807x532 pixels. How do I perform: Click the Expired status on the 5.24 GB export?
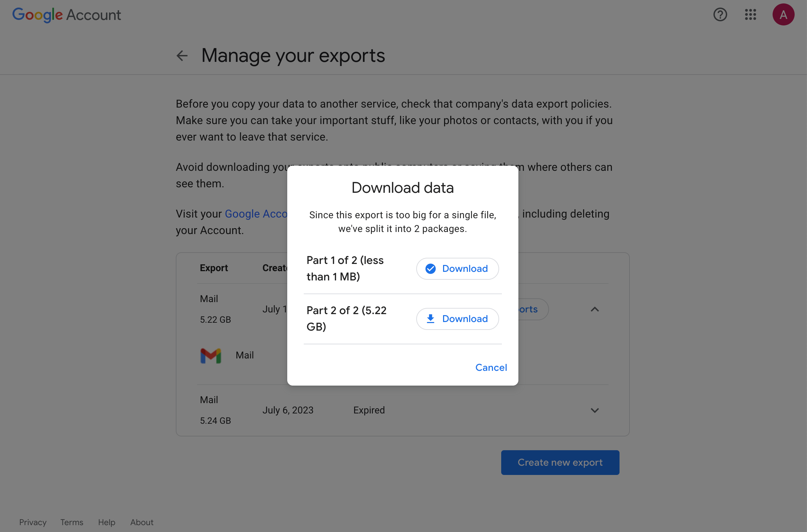pyautogui.click(x=369, y=410)
